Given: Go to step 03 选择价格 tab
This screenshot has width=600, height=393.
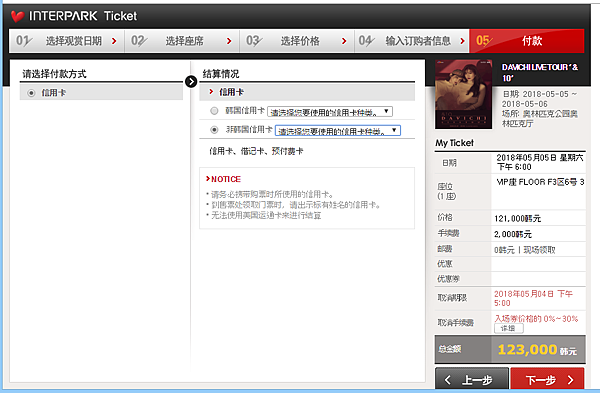Looking at the screenshot, I should 297,41.
